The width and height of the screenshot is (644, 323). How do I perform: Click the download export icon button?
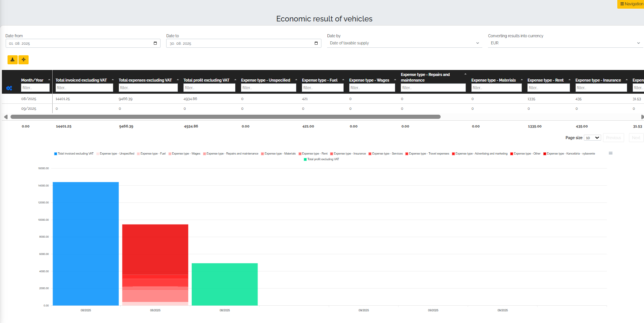click(12, 60)
